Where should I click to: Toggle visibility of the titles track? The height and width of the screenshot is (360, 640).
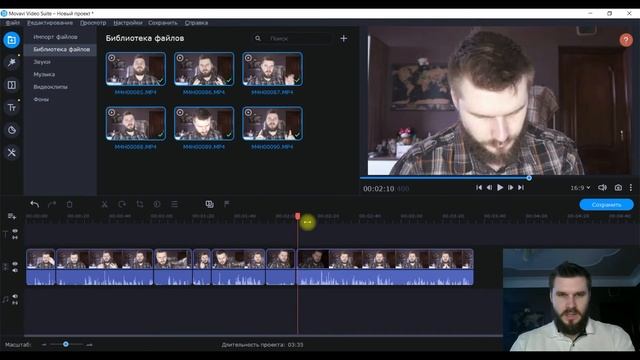click(15, 231)
